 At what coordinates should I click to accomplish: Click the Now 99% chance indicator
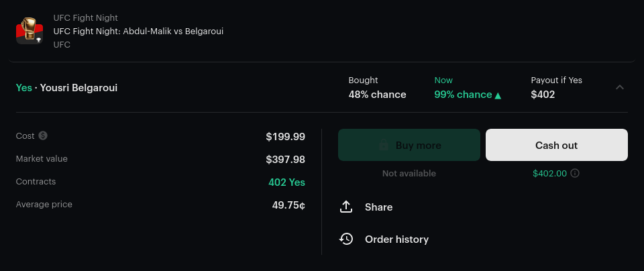pyautogui.click(x=463, y=95)
